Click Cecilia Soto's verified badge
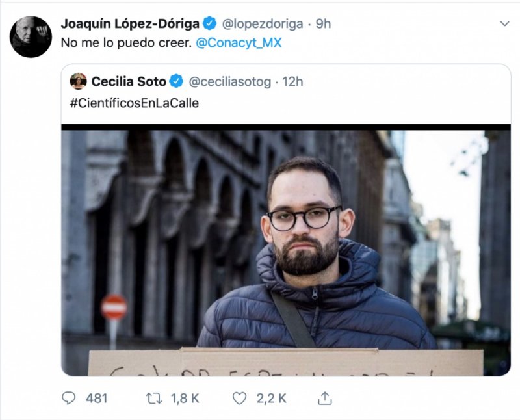 (x=176, y=81)
